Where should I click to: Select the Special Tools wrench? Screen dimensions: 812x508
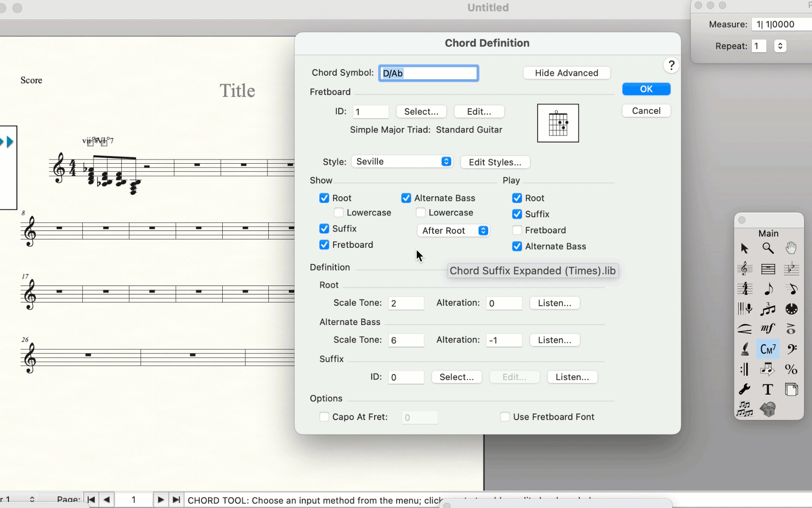click(744, 389)
